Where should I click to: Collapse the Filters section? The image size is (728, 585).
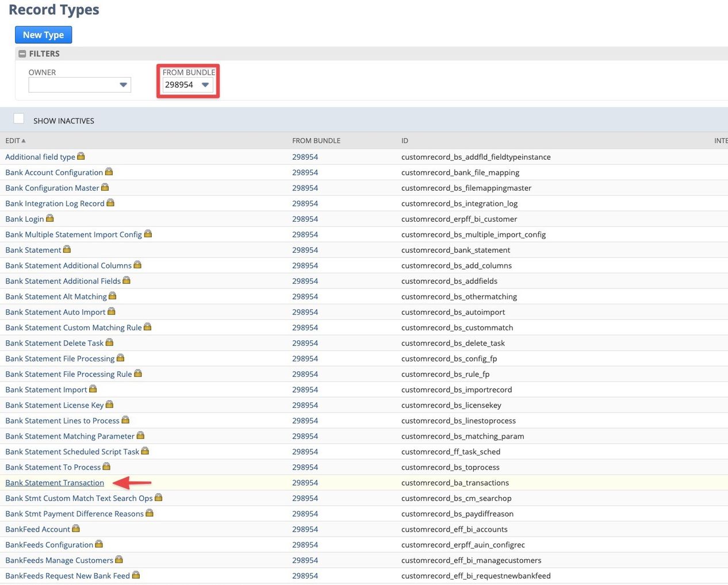22,53
